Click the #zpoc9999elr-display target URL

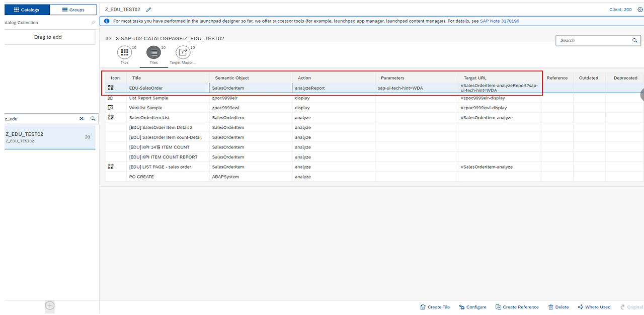coord(482,98)
